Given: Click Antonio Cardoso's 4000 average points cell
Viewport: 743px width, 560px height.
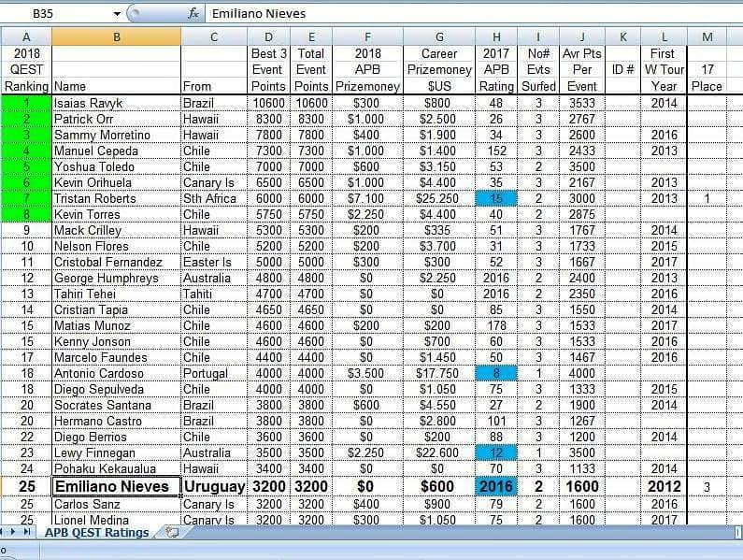Looking at the screenshot, I should [582, 373].
